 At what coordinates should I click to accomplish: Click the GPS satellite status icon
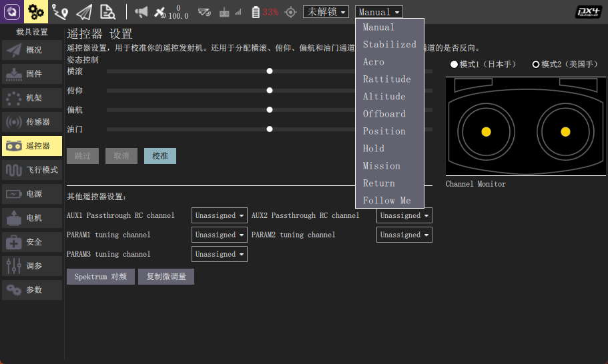160,11
